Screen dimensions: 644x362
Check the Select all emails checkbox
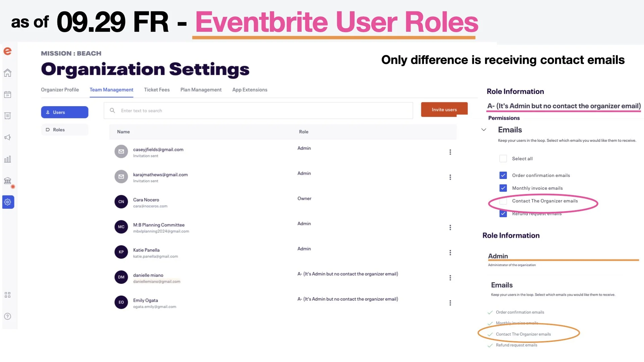click(x=503, y=159)
